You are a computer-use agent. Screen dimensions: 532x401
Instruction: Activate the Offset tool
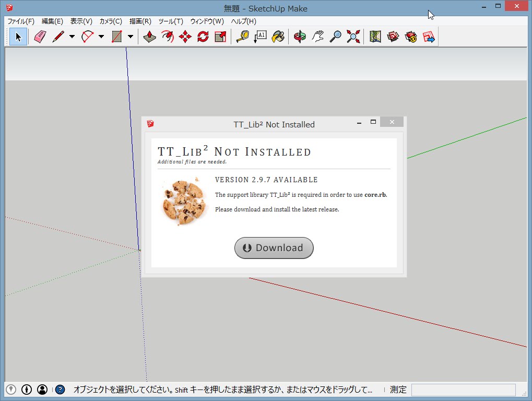pyautogui.click(x=168, y=37)
